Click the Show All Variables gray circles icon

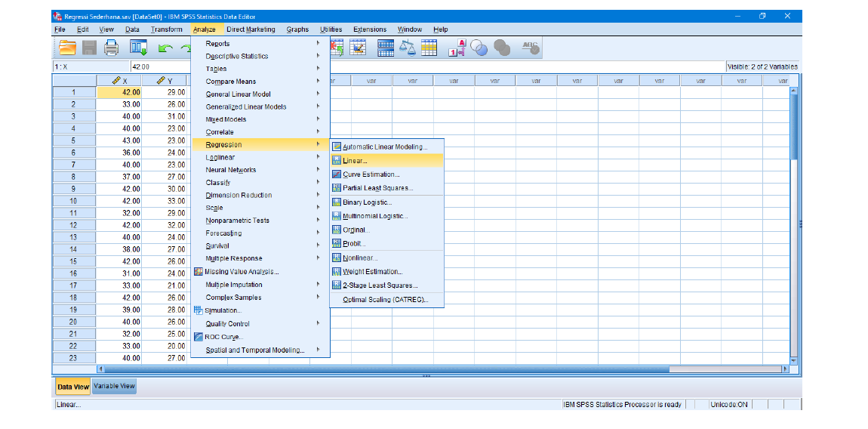pos(501,49)
